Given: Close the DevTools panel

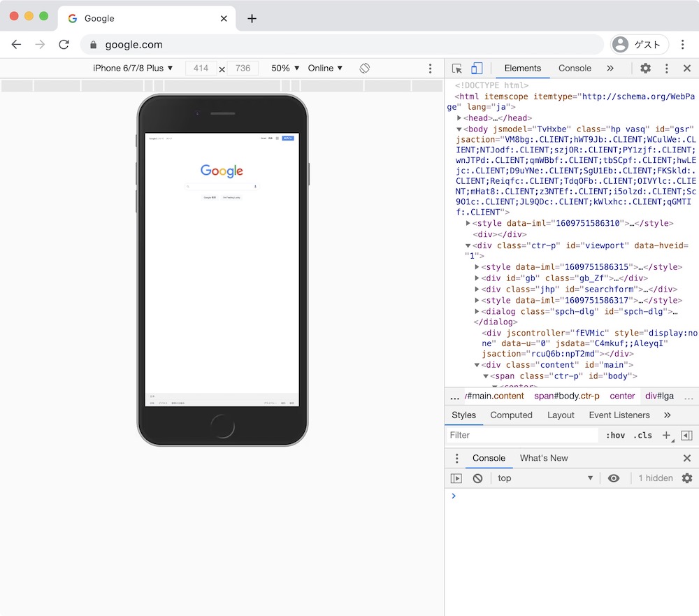Looking at the screenshot, I should pos(687,69).
